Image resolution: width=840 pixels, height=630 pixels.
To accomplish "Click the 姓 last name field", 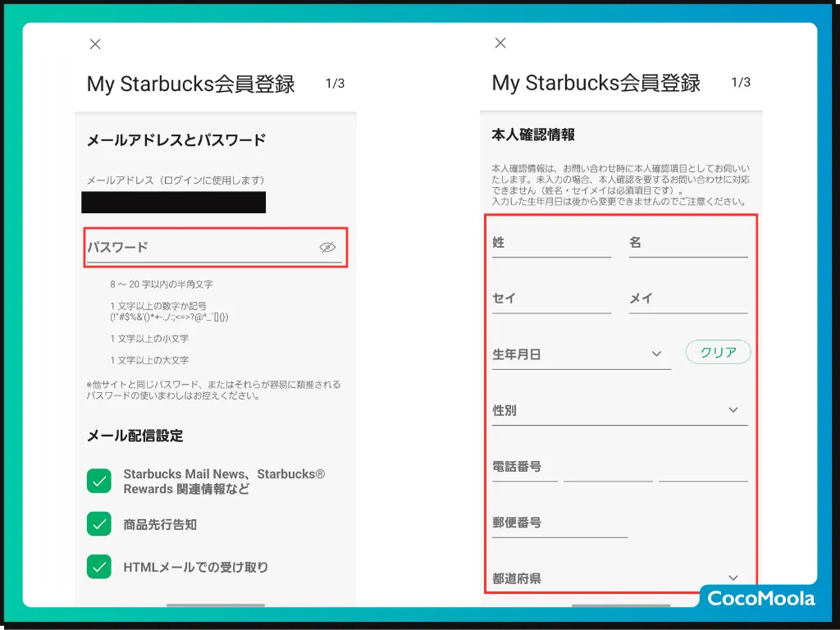I will click(552, 243).
